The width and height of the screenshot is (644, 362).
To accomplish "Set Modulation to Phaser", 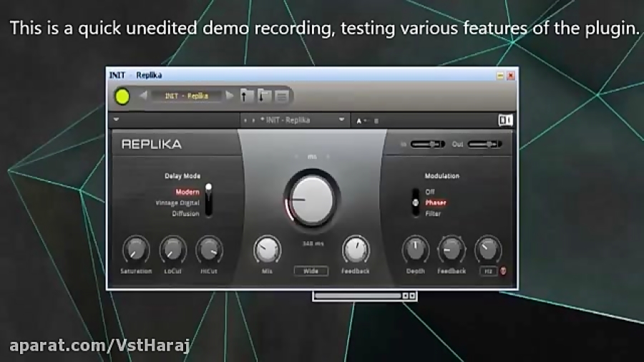I will (x=435, y=202).
